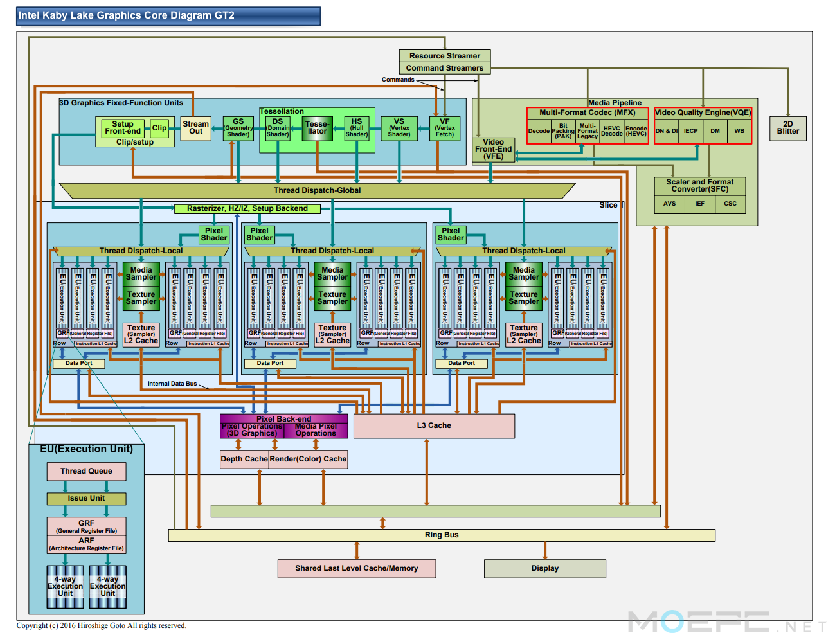Click the Internal Data Bus label
This screenshot has width=837, height=644.
[x=172, y=384]
